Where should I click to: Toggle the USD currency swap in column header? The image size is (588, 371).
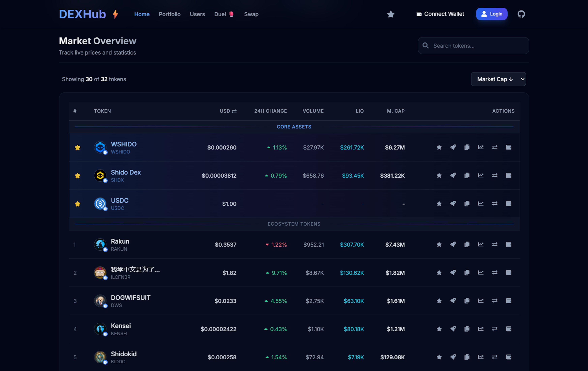[235, 111]
